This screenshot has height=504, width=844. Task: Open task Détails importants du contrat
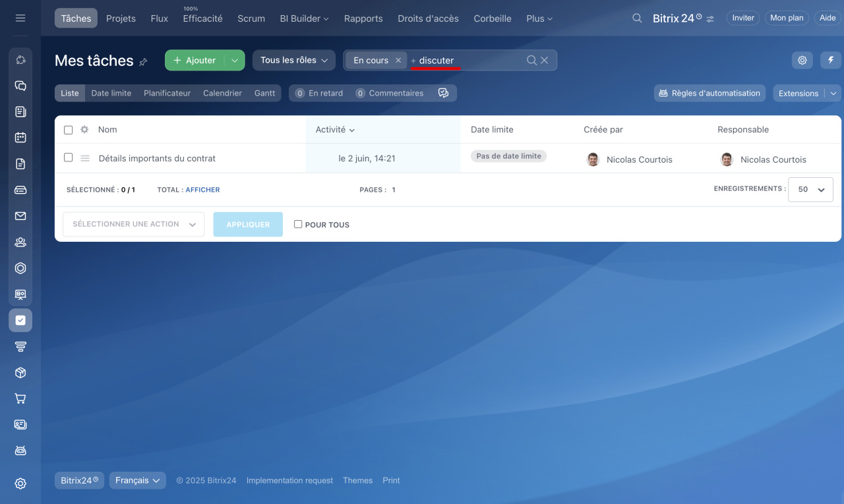click(157, 158)
